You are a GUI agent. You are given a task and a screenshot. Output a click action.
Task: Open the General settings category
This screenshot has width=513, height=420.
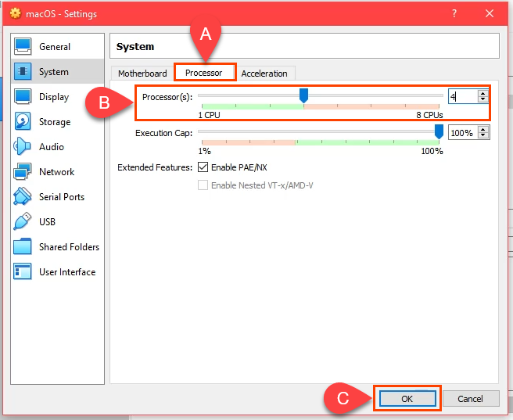click(x=55, y=47)
